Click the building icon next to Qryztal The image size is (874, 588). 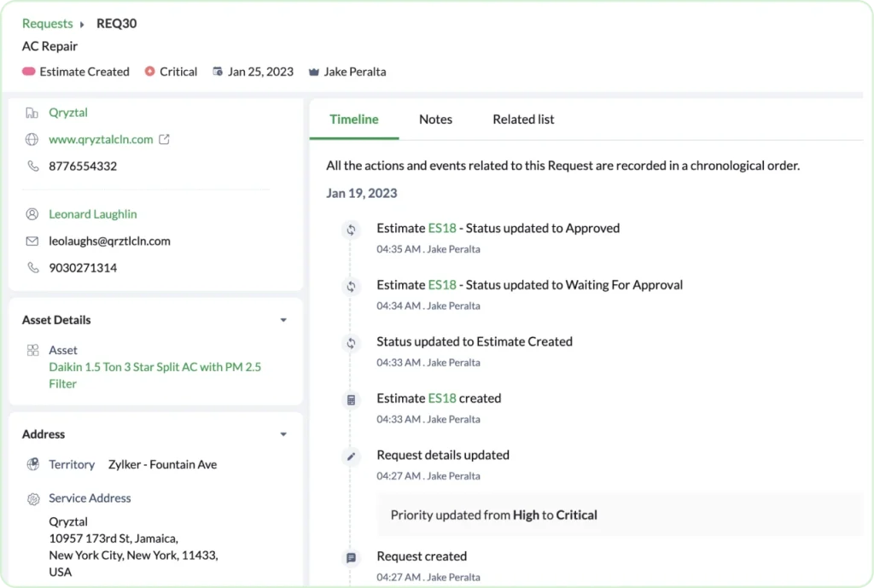[30, 112]
